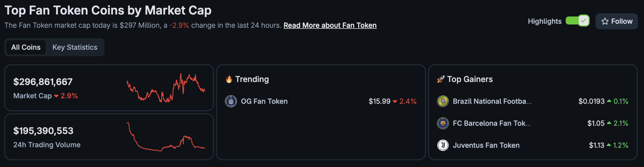Screen dimensions: 644x167
Task: Click the 24h trading volume sparkline chart
Action: 166,137
